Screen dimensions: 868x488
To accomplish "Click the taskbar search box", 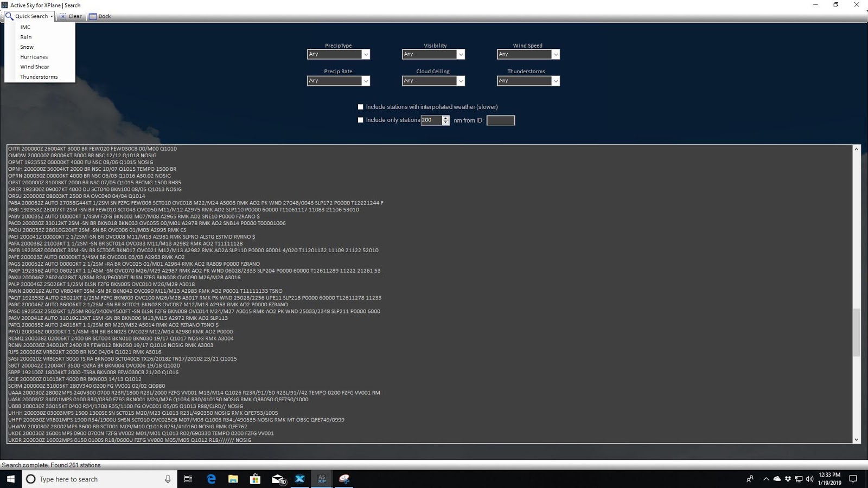I will click(99, 479).
